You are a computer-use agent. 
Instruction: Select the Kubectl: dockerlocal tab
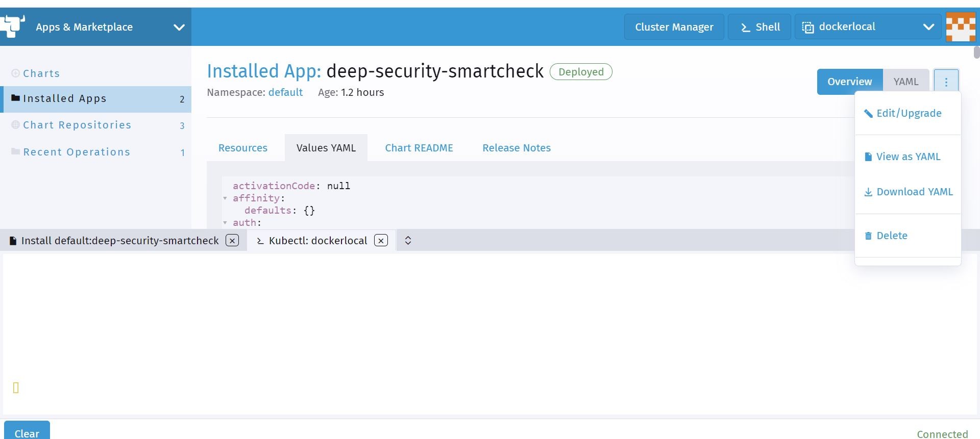coord(318,241)
